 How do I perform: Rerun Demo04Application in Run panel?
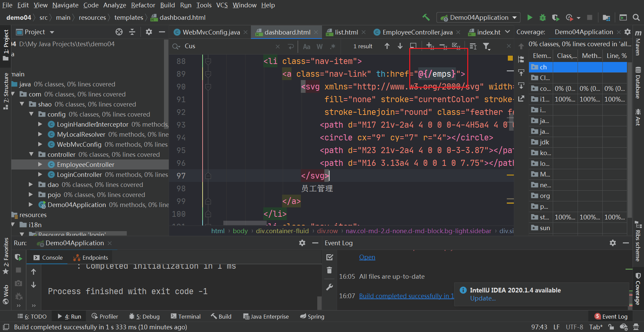click(x=18, y=257)
